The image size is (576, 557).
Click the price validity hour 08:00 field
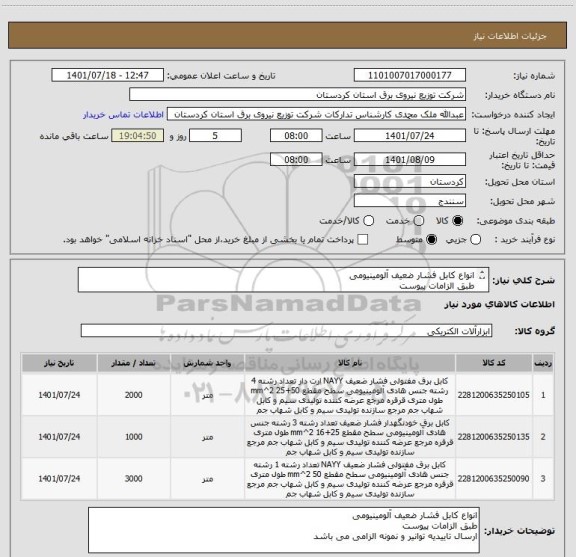pyautogui.click(x=296, y=159)
